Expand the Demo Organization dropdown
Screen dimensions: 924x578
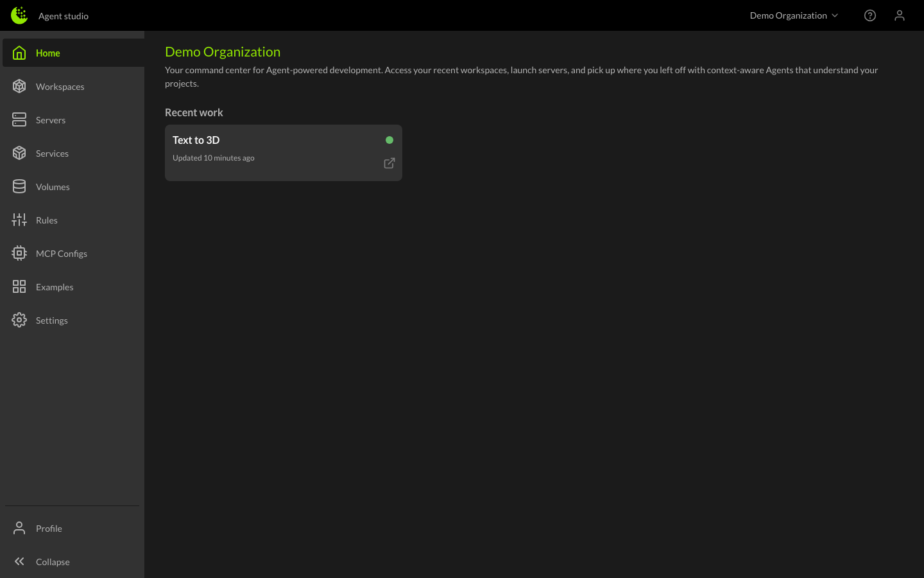pyautogui.click(x=794, y=15)
